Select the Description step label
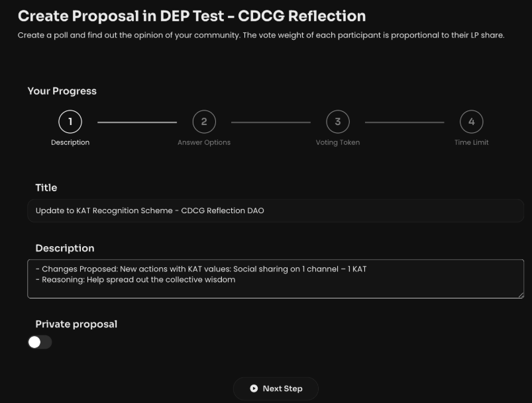This screenshot has height=403, width=532. click(70, 142)
